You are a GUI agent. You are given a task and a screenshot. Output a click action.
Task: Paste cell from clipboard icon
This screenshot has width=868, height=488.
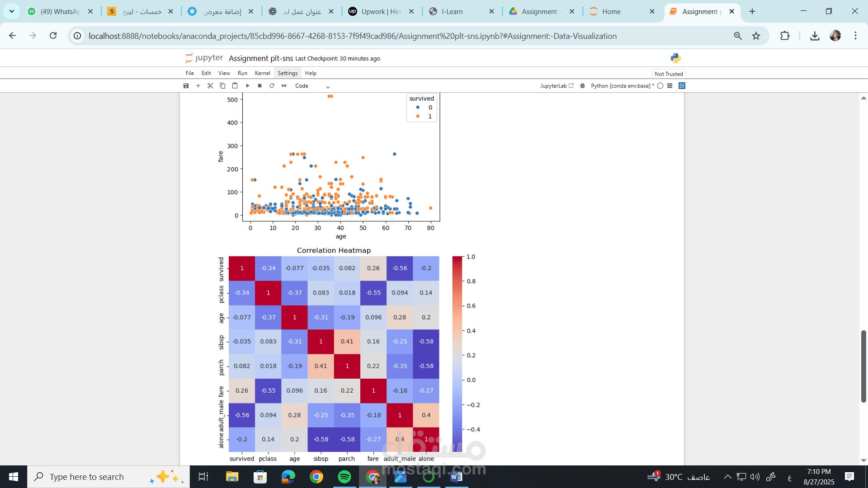[235, 86]
